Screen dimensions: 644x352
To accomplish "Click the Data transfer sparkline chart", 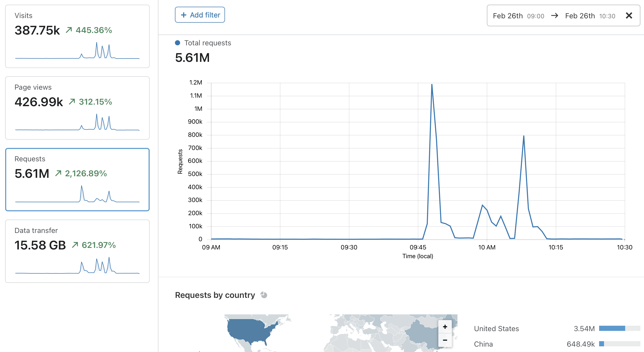I will tap(77, 265).
